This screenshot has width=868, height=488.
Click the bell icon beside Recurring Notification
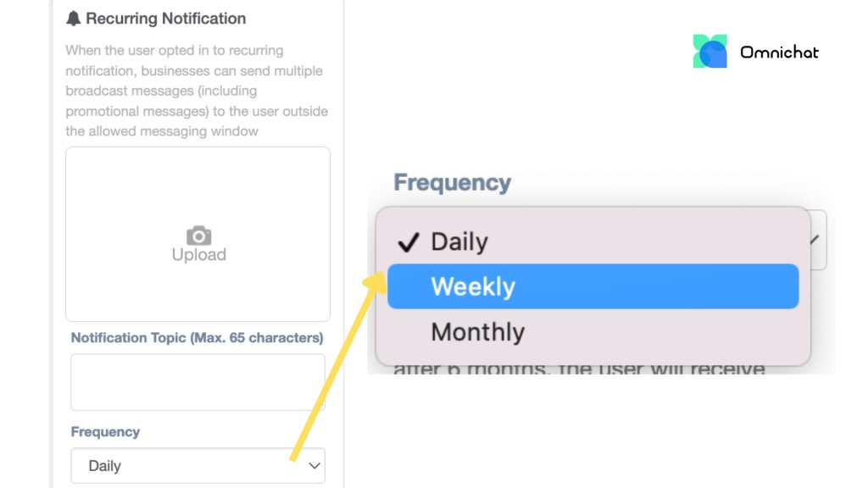(74, 19)
